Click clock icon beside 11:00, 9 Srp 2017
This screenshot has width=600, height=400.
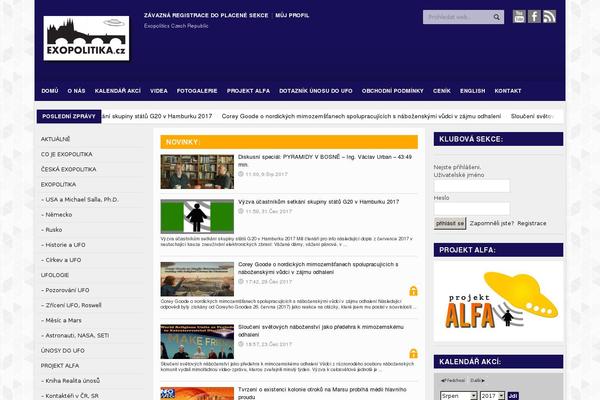(x=241, y=174)
